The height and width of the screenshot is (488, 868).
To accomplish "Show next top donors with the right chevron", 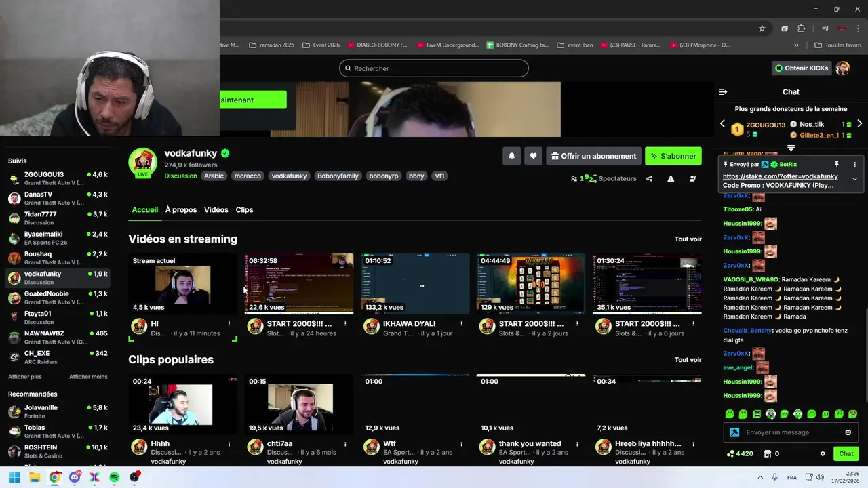I will pos(859,124).
